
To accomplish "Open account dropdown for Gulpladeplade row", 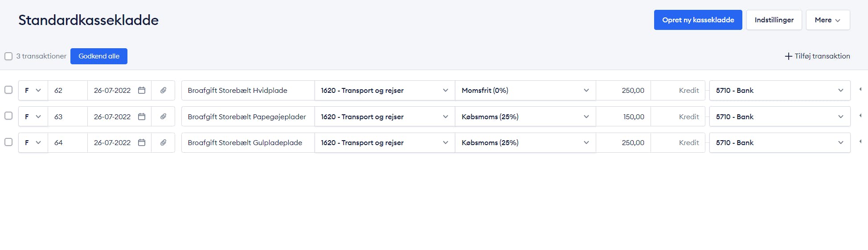I will point(385,142).
